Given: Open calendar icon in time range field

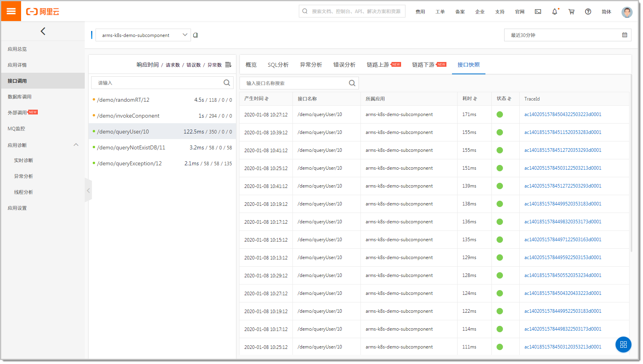Looking at the screenshot, I should (x=625, y=35).
